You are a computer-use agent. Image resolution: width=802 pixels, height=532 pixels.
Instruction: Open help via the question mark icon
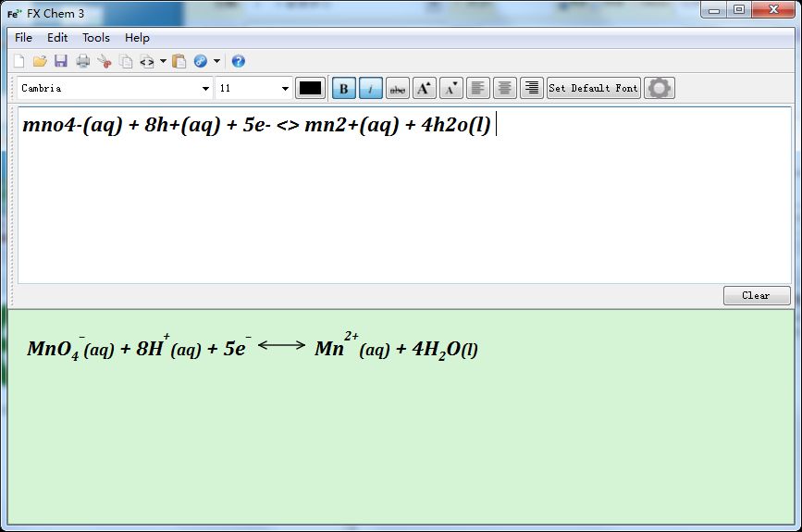coord(238,62)
